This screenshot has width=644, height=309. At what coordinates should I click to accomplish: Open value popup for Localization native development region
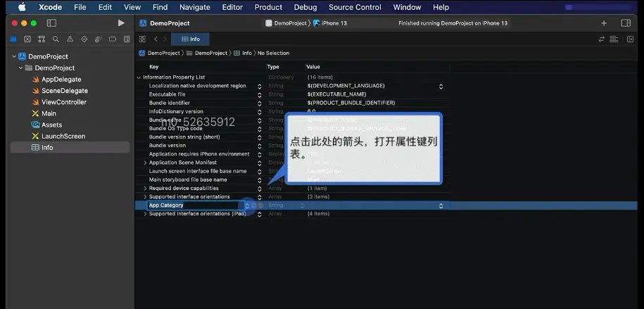(441, 87)
